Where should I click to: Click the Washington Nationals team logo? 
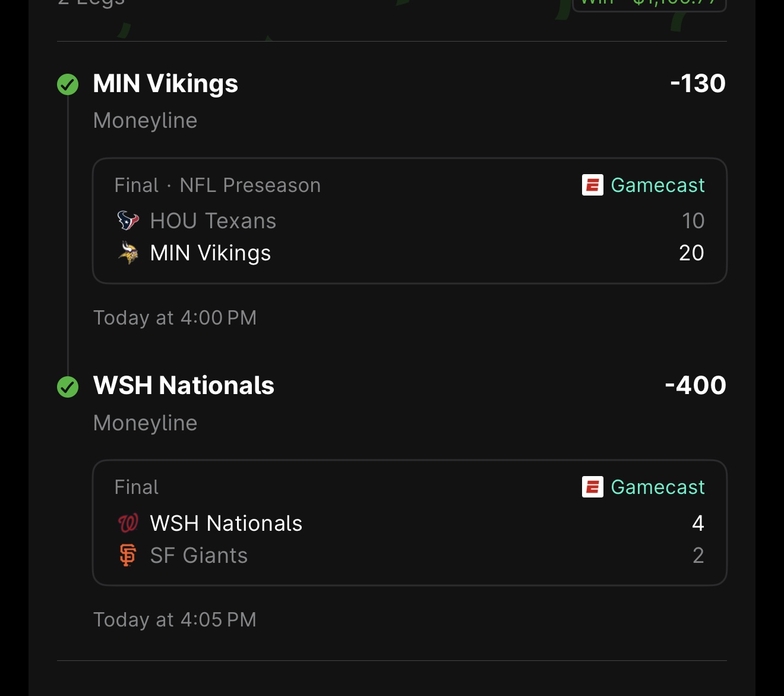(x=128, y=523)
